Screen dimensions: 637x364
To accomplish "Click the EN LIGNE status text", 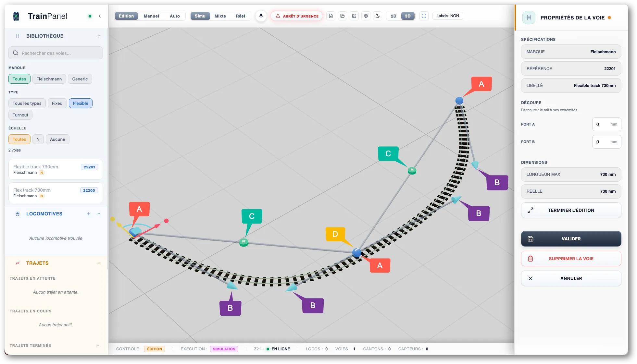I will point(281,349).
